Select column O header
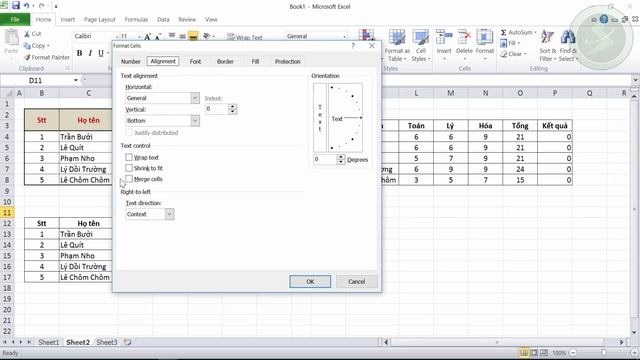The image size is (640, 360). point(520,93)
